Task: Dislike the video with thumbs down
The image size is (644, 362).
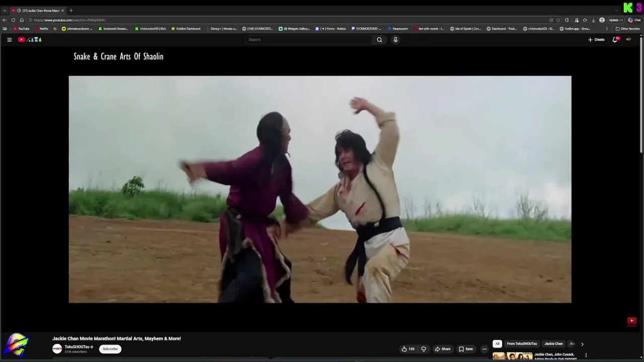Action: [x=424, y=349]
